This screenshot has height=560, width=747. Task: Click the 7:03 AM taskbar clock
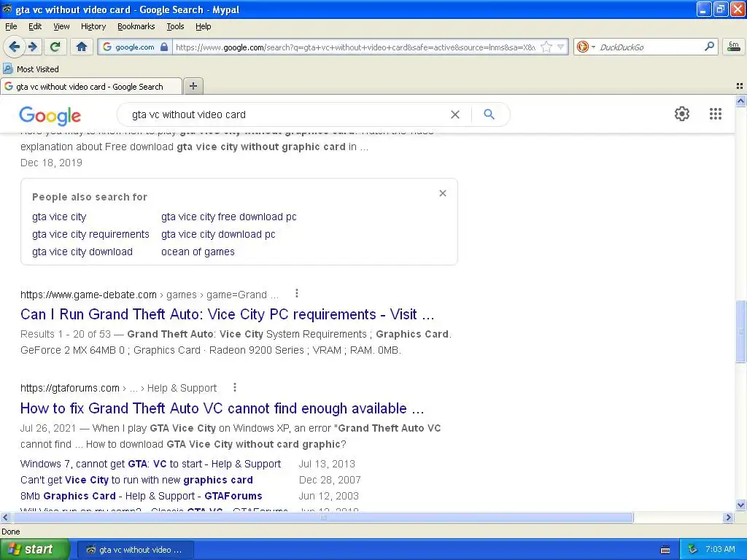(x=720, y=550)
